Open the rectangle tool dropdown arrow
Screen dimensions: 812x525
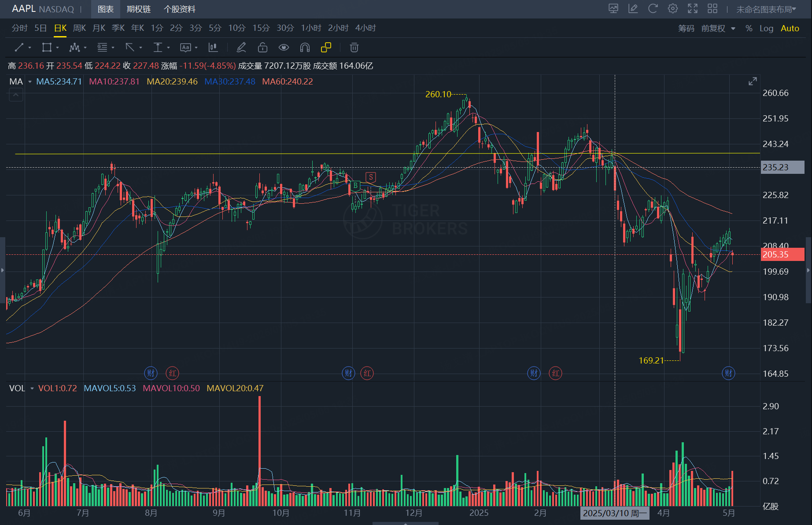pos(57,48)
